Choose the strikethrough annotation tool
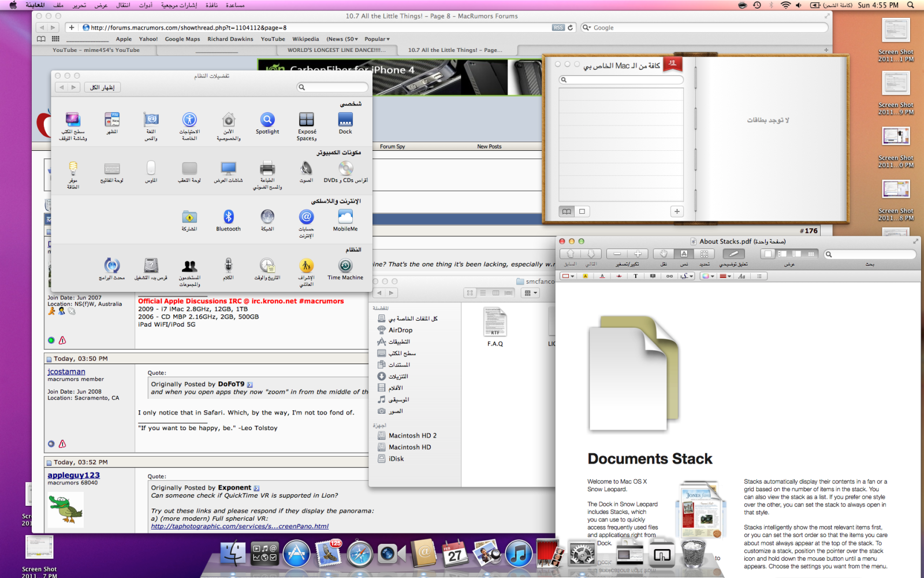Image resolution: width=924 pixels, height=578 pixels. point(619,276)
